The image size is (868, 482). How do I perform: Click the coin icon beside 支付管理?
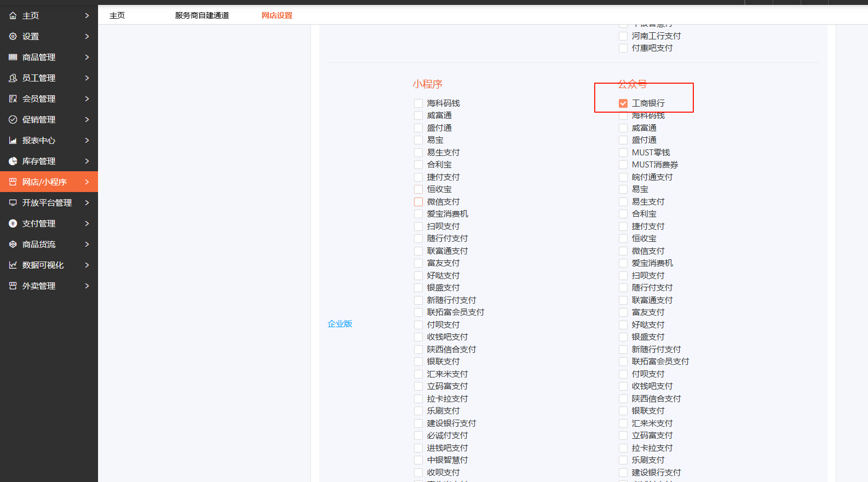13,224
